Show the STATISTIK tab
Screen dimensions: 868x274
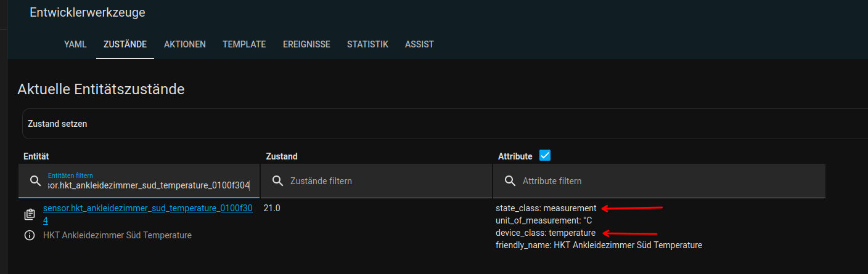(x=367, y=44)
